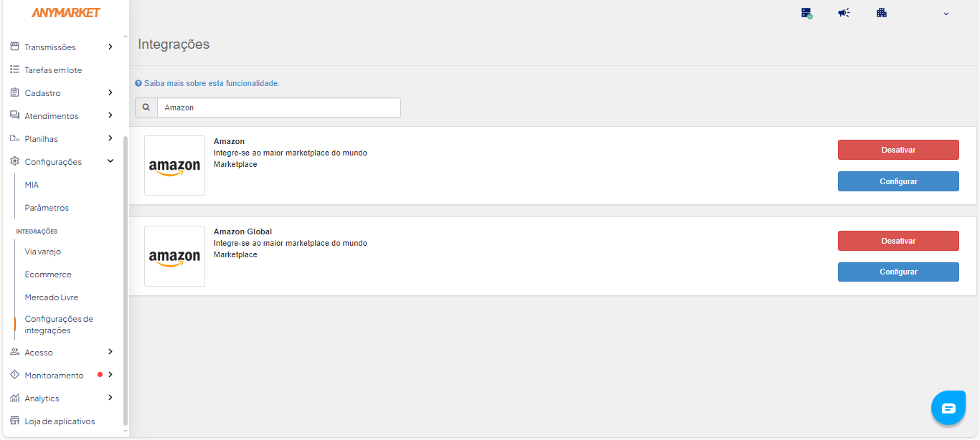Click the Tarefas em lote list icon
980x440 pixels.
click(14, 70)
